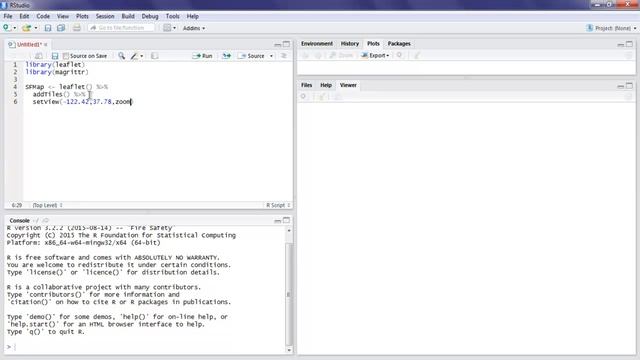Toggle the Source on Save checkbox

click(x=66, y=56)
